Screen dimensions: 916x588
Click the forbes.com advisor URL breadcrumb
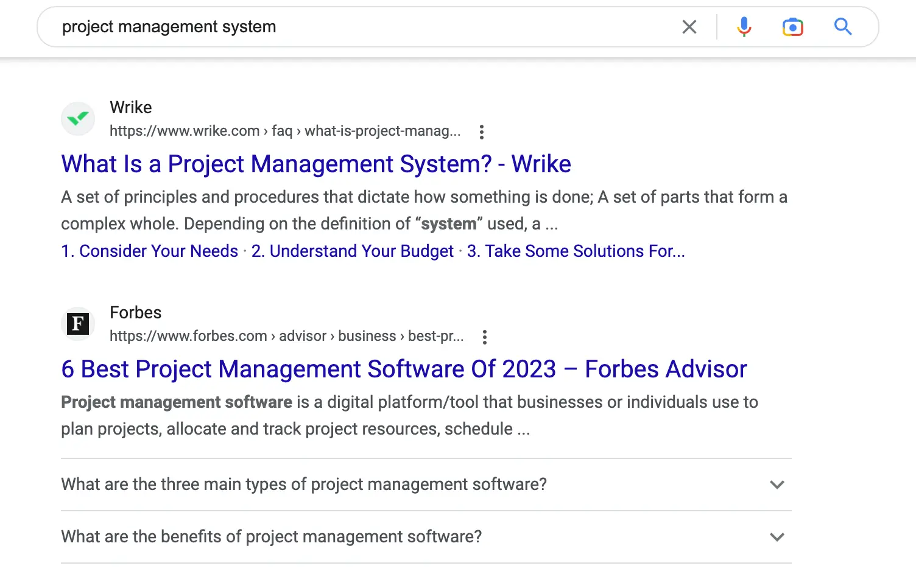(287, 336)
